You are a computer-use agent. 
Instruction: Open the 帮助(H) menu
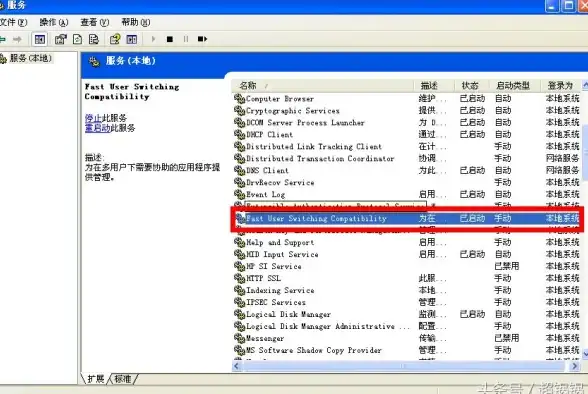[x=135, y=22]
